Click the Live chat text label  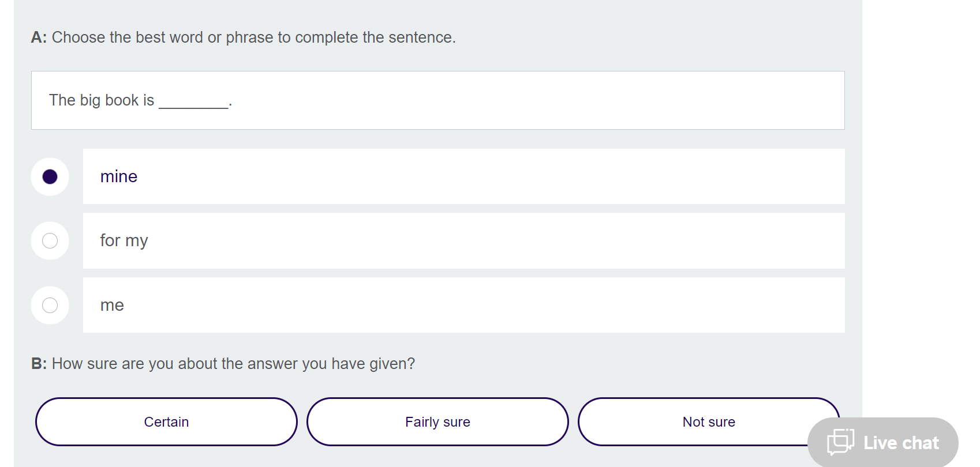pos(901,443)
